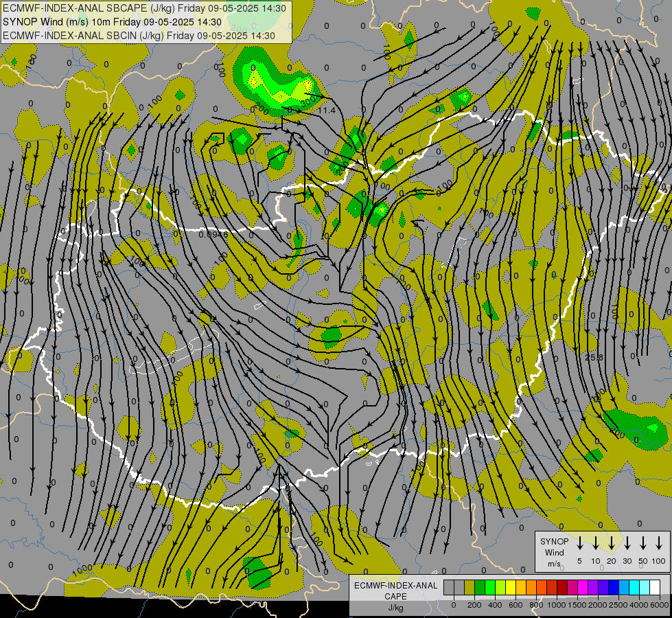Click the 20 m/s wind arrow in the legend
Screen dimensions: 672x618
(x=612, y=543)
